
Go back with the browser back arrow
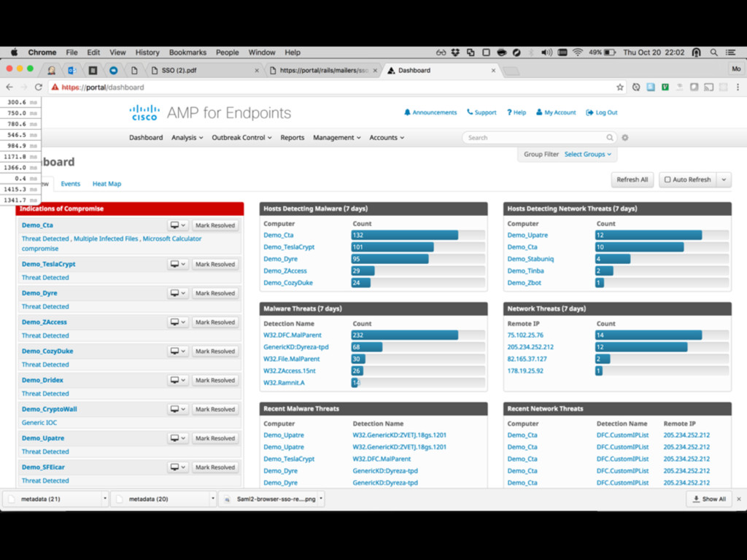point(9,87)
